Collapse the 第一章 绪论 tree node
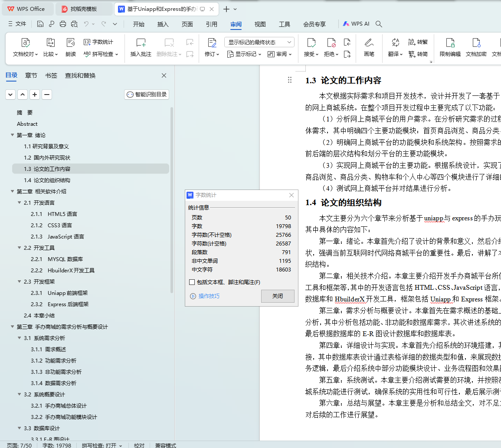Image resolution: width=501 pixels, height=448 pixels. [x=12, y=135]
